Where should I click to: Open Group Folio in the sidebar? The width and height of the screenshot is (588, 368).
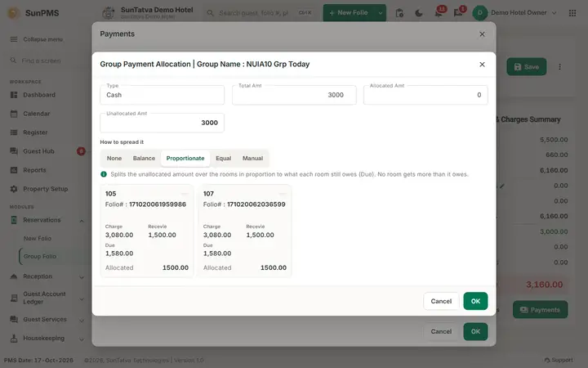pyautogui.click(x=40, y=256)
